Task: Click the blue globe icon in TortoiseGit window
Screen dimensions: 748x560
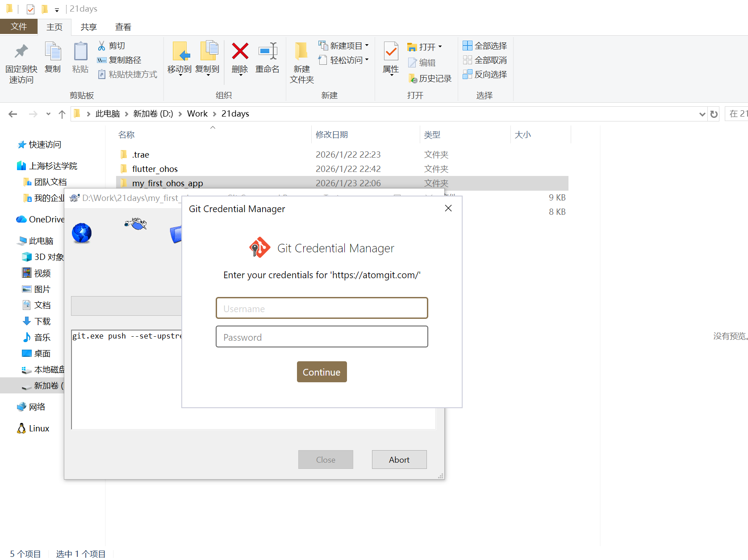Action: 82,233
